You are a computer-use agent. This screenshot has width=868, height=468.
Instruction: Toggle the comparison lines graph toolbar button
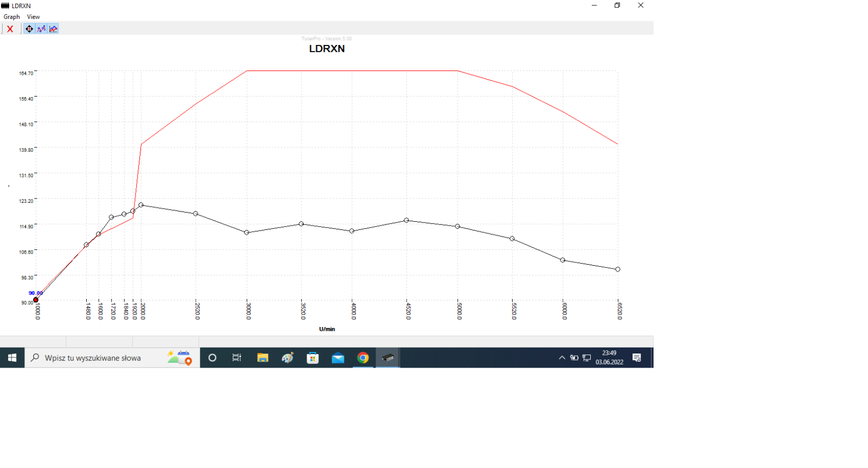(53, 29)
